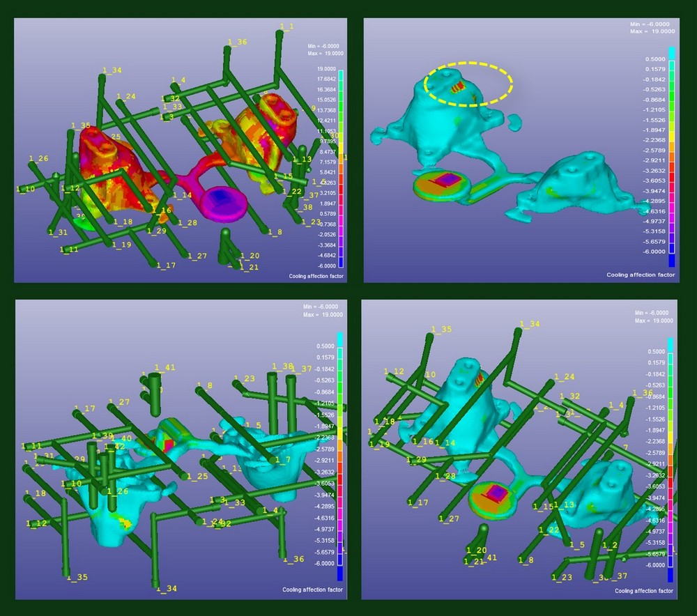Click purple square hotspot on bottom-right view biscuit
This screenshot has width=697, height=616.
(496, 494)
